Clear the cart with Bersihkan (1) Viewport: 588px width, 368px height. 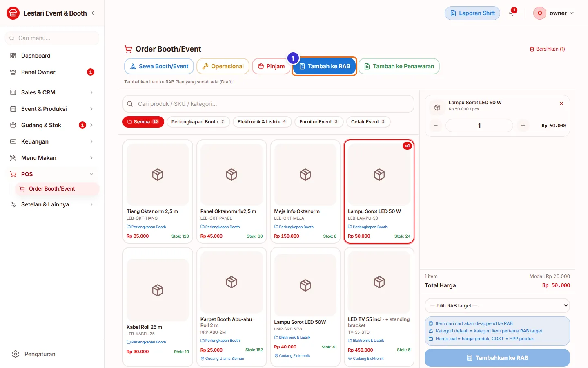click(x=547, y=49)
